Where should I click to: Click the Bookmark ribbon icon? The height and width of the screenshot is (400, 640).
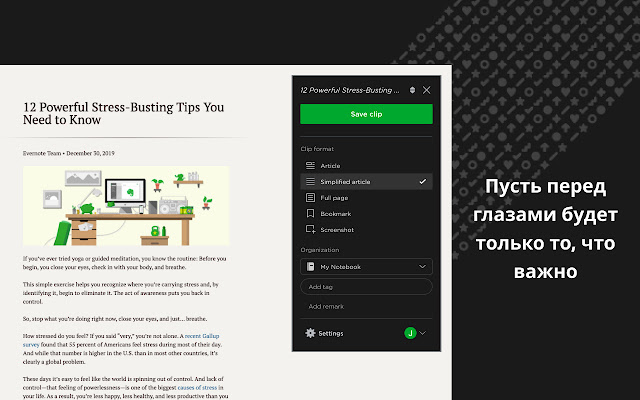pyautogui.click(x=310, y=213)
